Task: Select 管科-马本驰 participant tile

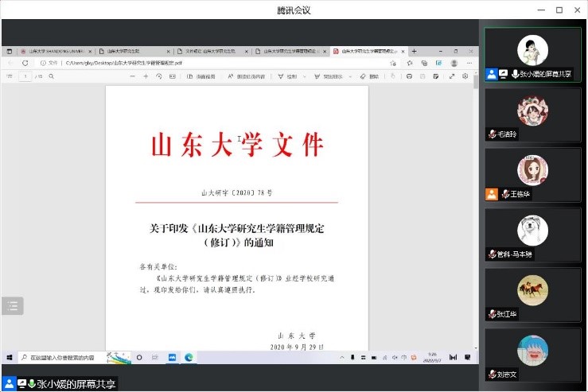Action: [532, 235]
